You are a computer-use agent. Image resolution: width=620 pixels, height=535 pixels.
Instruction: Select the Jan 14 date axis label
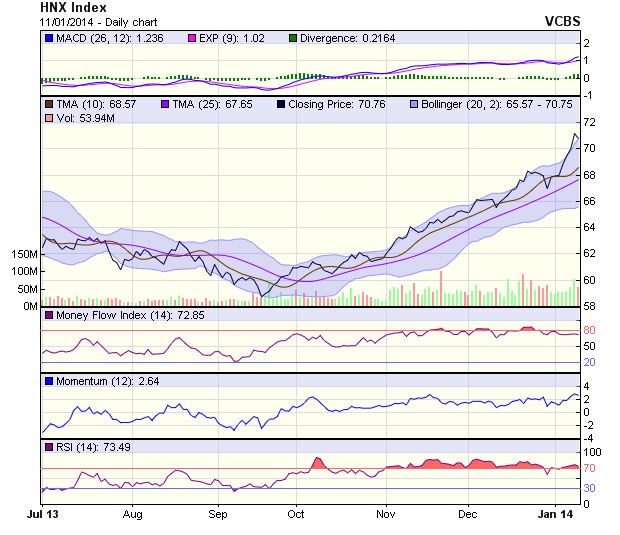pyautogui.click(x=558, y=513)
